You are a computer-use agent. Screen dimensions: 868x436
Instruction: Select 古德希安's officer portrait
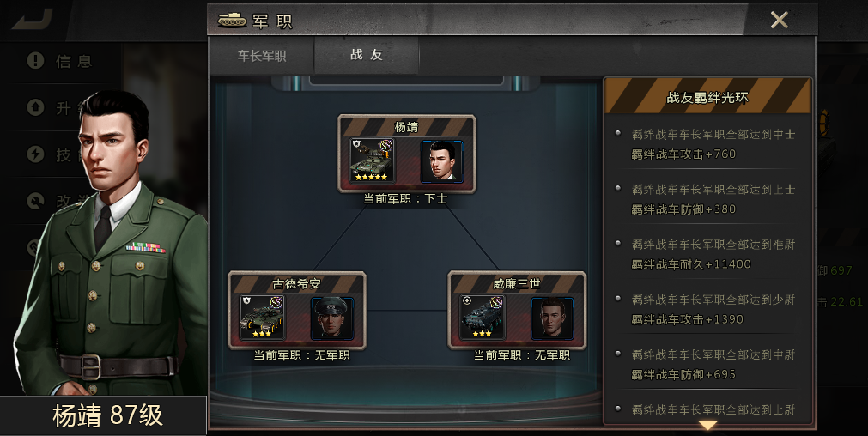point(332,318)
